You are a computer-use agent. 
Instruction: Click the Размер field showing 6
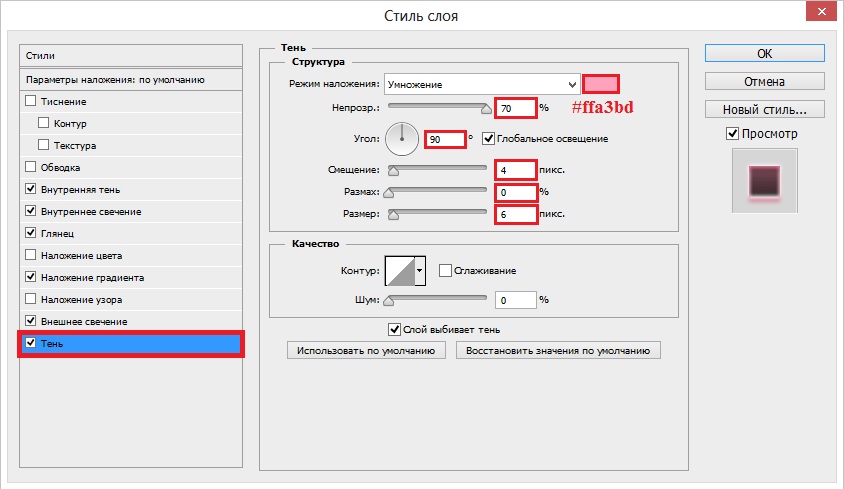point(516,214)
